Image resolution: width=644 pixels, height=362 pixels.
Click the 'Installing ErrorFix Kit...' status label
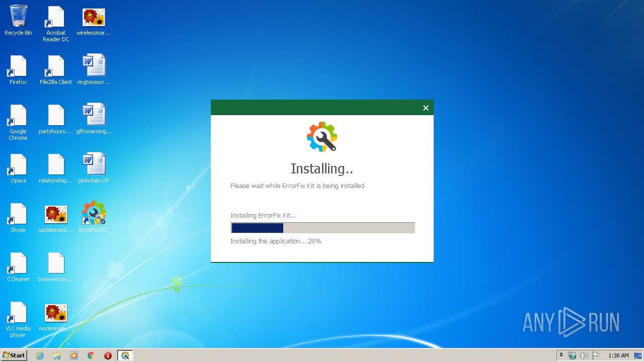[263, 215]
